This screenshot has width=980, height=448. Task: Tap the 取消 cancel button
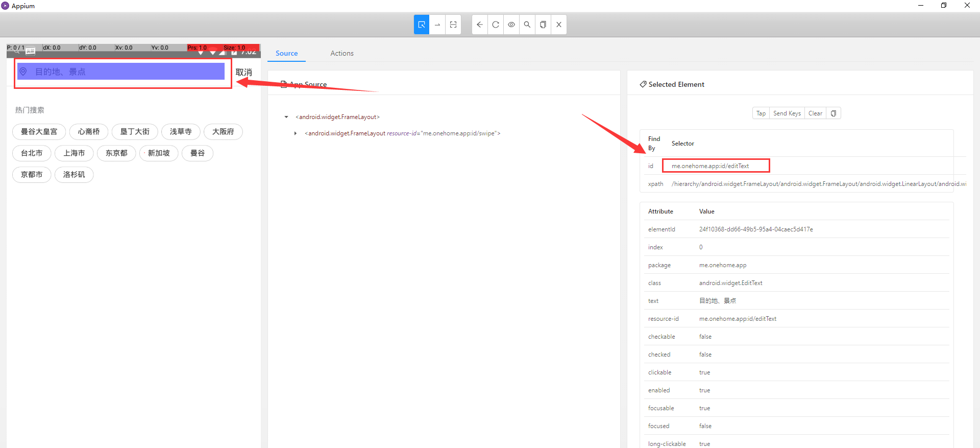click(244, 72)
